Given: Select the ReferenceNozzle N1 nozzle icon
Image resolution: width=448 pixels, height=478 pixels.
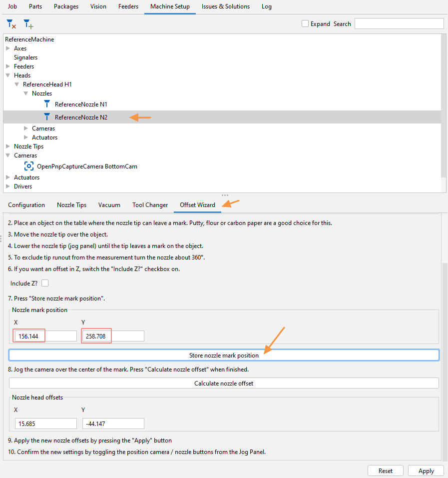Looking at the screenshot, I should 47,104.
